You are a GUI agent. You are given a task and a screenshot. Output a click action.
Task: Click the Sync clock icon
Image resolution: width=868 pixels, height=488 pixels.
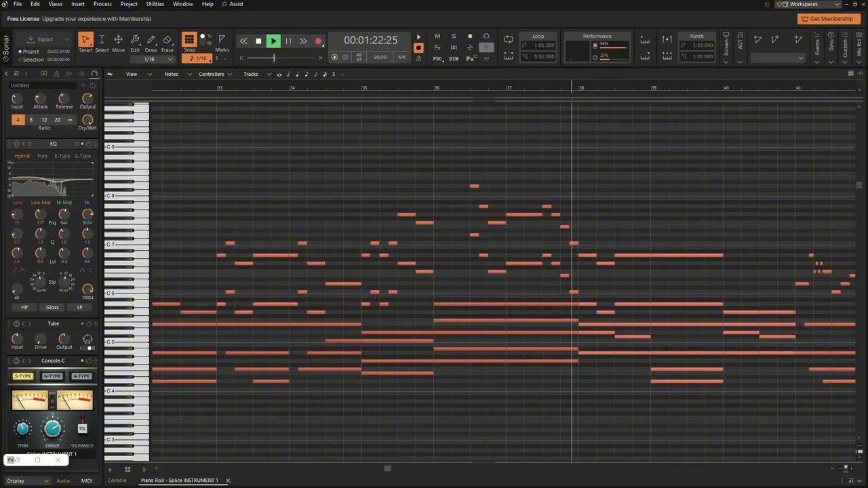click(x=831, y=34)
